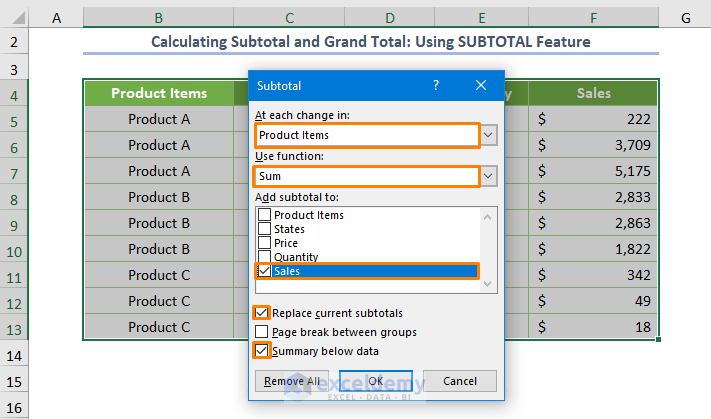The width and height of the screenshot is (711, 419).
Task: Check the Quantity subtotal checkbox
Action: click(264, 257)
